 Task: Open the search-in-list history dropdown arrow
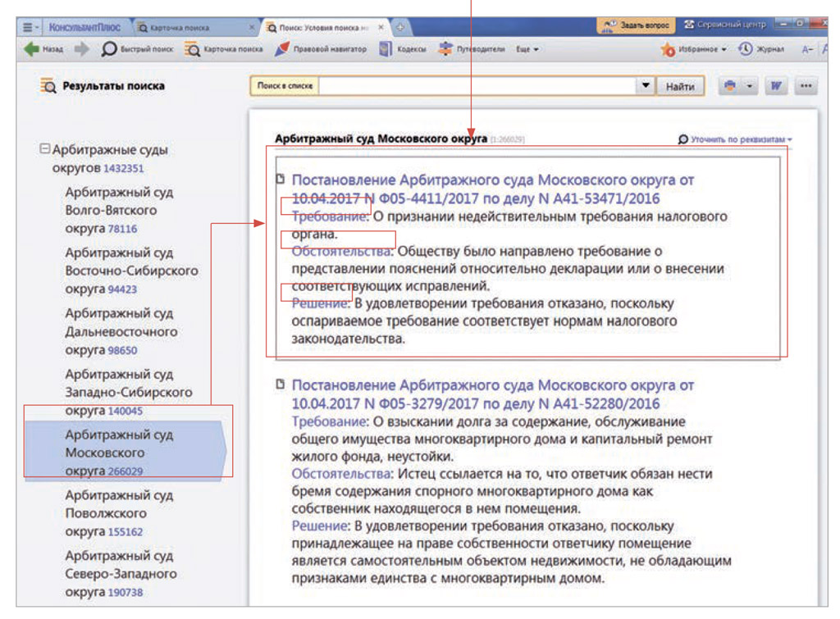tap(646, 85)
